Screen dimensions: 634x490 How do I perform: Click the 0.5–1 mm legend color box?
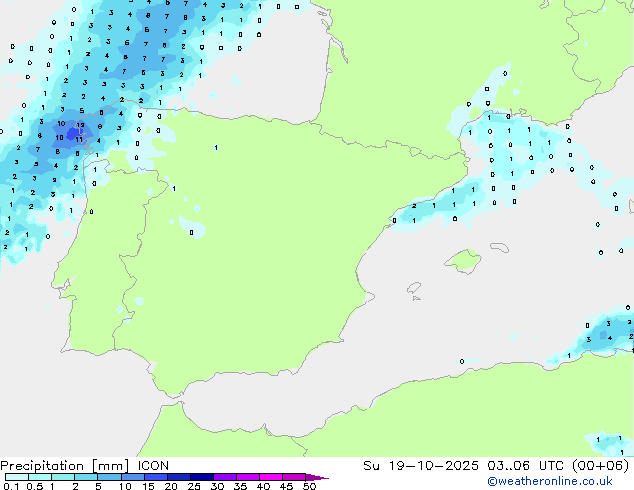click(40, 477)
